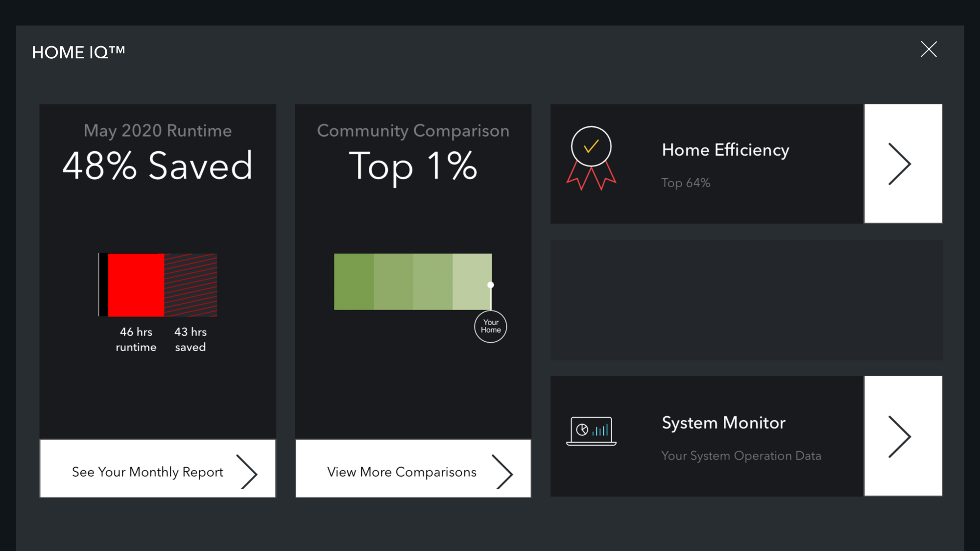Click the striped red hours-saved bar
The height and width of the screenshot is (551, 980).
191,285
